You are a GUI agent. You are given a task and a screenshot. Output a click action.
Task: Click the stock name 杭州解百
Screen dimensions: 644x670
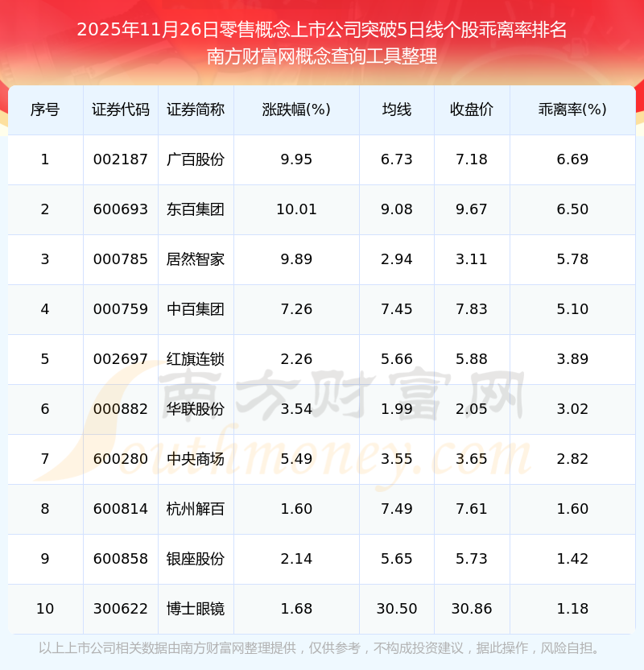196,509
